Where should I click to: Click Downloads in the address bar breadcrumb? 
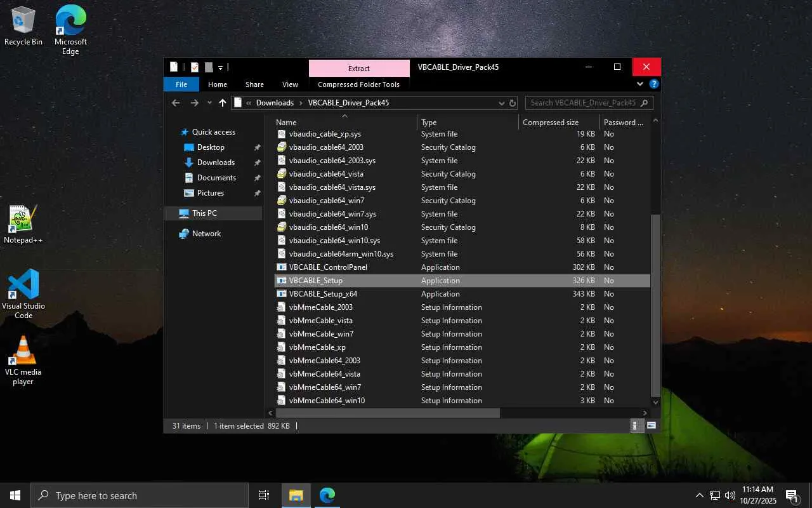click(x=275, y=103)
